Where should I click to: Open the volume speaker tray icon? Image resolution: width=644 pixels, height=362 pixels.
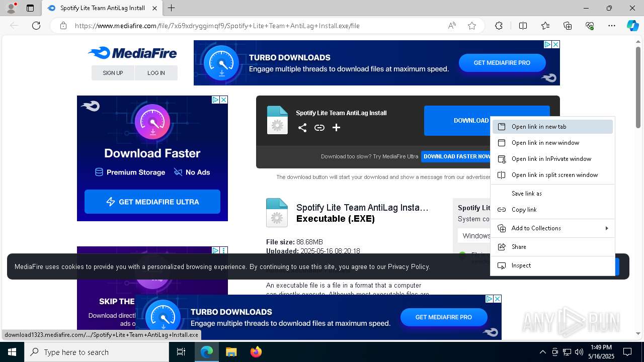(x=579, y=352)
